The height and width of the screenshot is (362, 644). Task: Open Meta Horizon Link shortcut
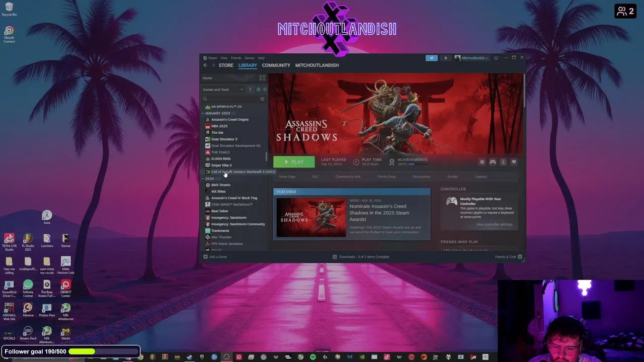tap(65, 265)
